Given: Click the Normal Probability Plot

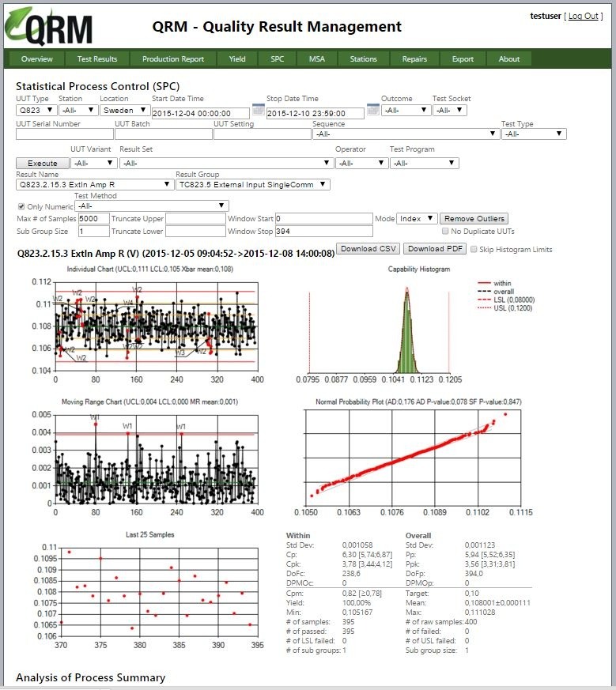Looking at the screenshot, I should (413, 458).
